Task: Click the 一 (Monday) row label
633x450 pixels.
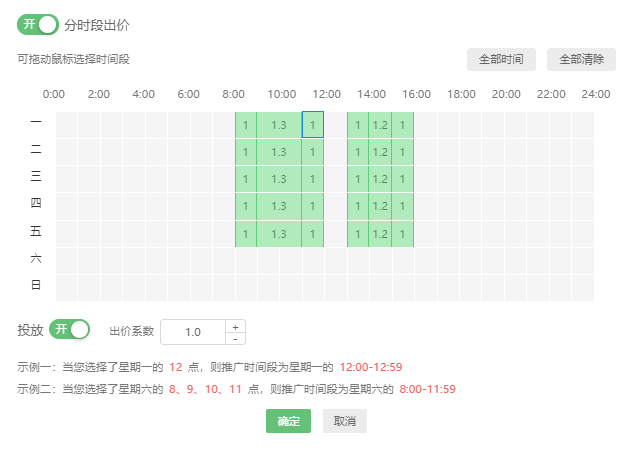Action: (36, 121)
